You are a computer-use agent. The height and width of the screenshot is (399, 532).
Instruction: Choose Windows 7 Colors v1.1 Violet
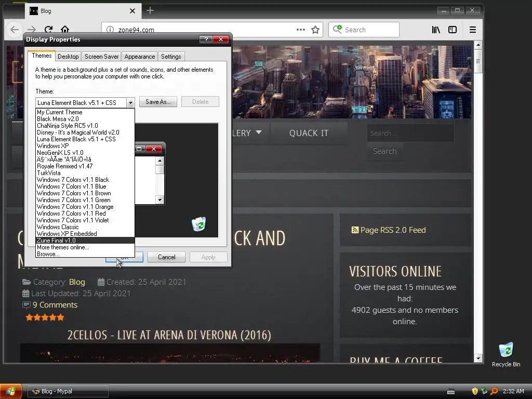point(85,220)
